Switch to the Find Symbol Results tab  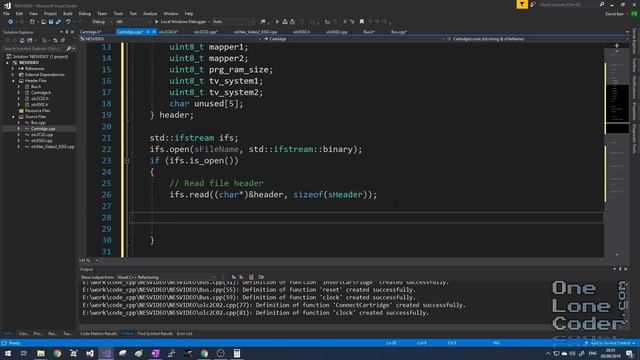[x=155, y=334]
